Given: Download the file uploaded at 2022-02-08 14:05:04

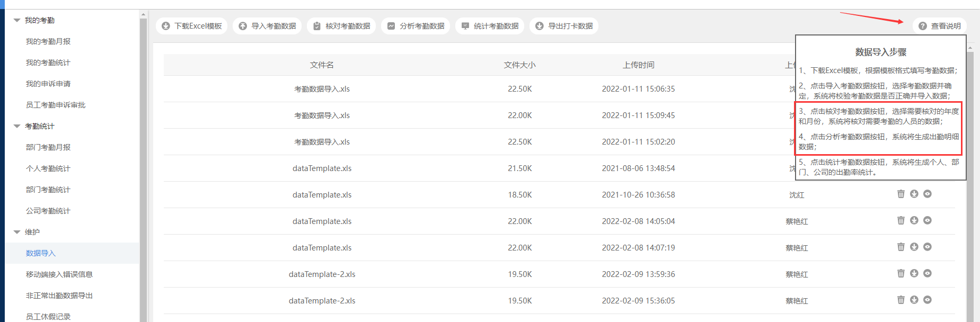Looking at the screenshot, I should [x=914, y=220].
